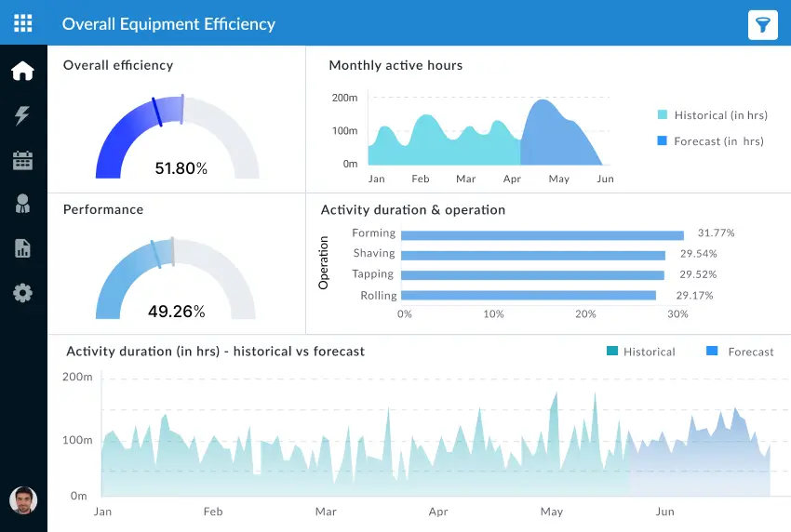The height and width of the screenshot is (532, 791).
Task: Open the settings gear icon
Action: click(x=23, y=293)
